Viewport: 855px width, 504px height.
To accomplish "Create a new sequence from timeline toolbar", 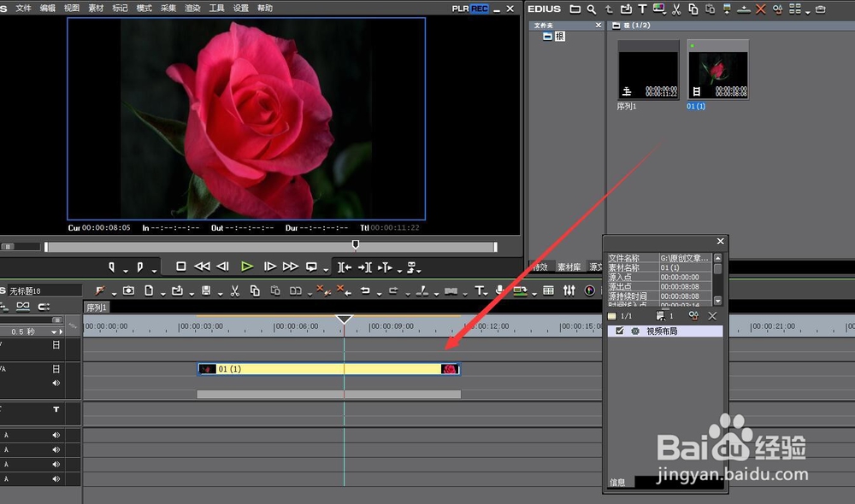I will point(148,290).
